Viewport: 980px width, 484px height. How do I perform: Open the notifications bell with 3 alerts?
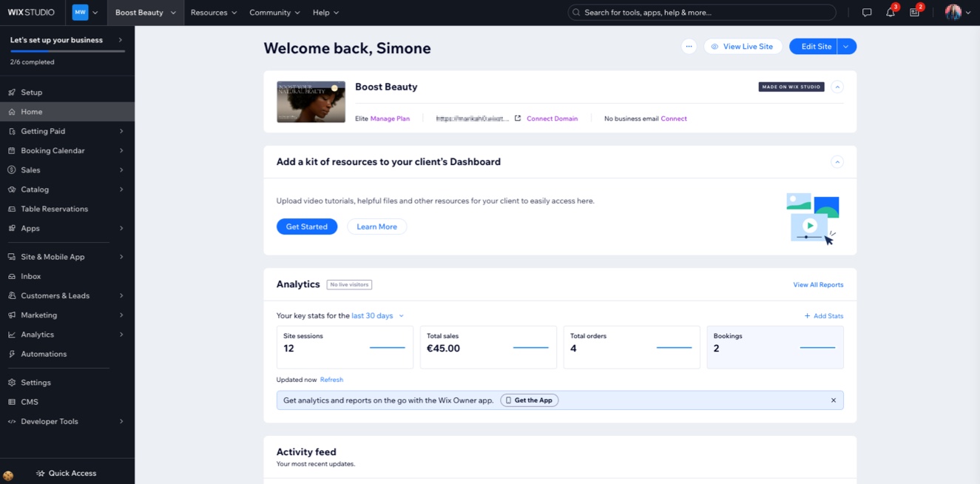pos(890,12)
